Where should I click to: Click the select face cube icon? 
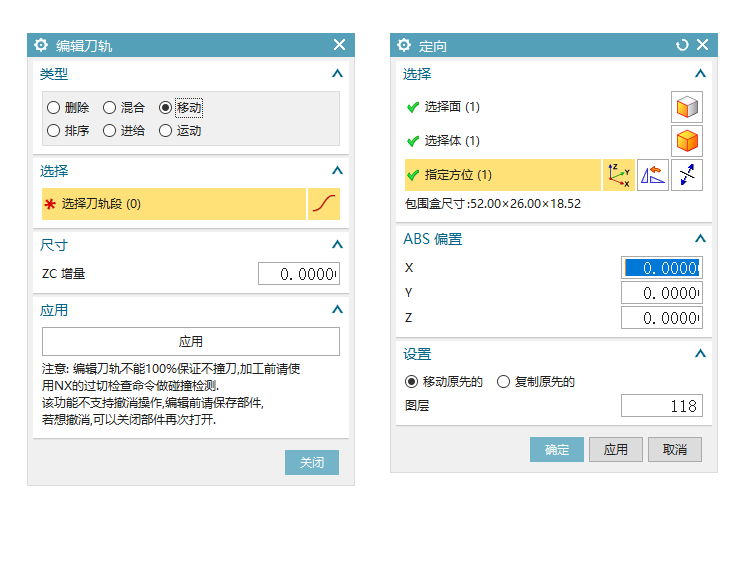coord(687,107)
